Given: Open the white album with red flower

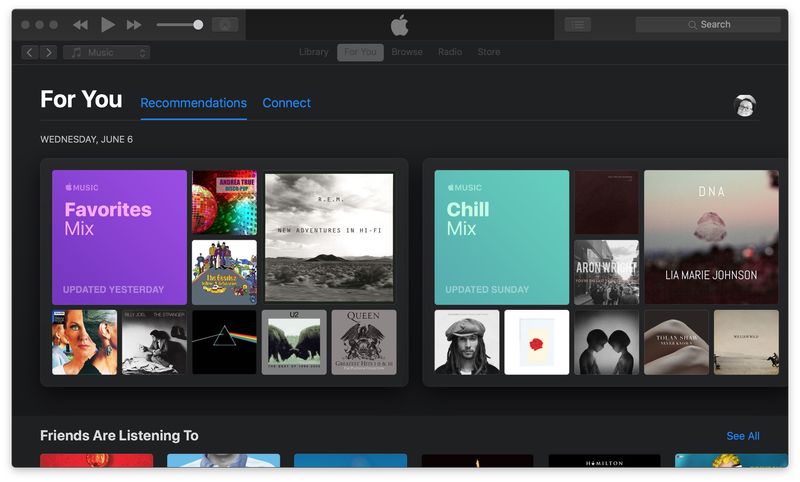Looking at the screenshot, I should coord(536,342).
